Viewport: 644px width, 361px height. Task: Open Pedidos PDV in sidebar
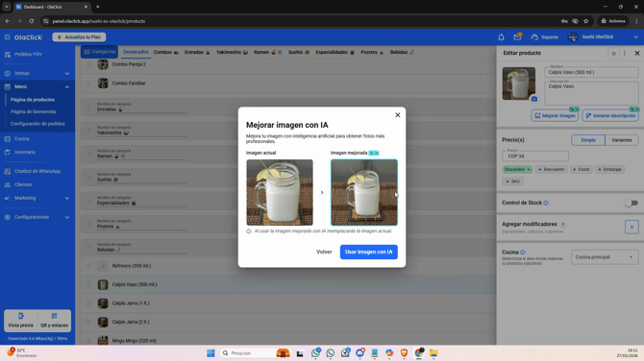point(28,54)
